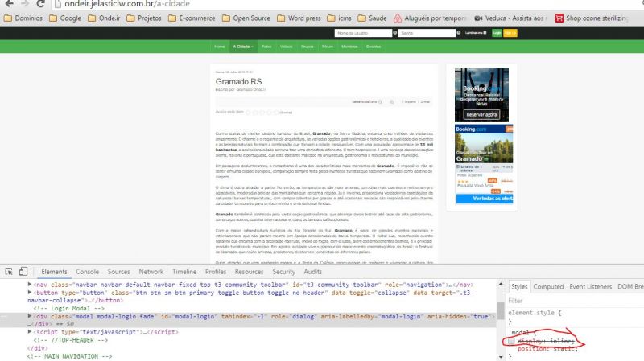644x361 pixels.
Task: Open Fotos in the navigation bar
Action: pos(266,47)
